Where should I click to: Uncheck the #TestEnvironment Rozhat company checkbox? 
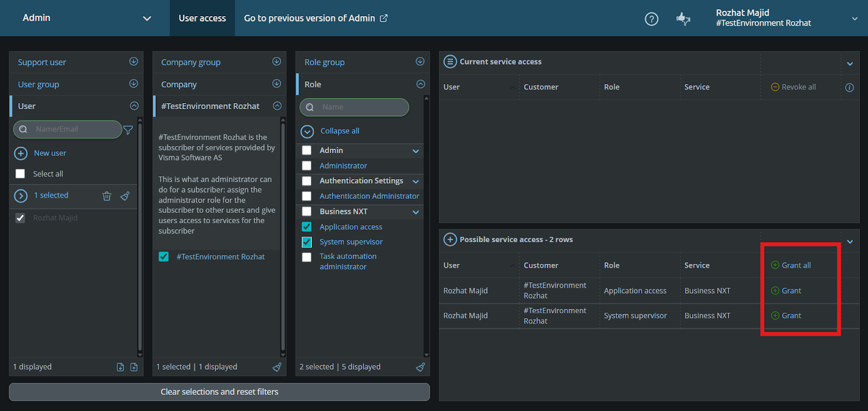(x=164, y=256)
